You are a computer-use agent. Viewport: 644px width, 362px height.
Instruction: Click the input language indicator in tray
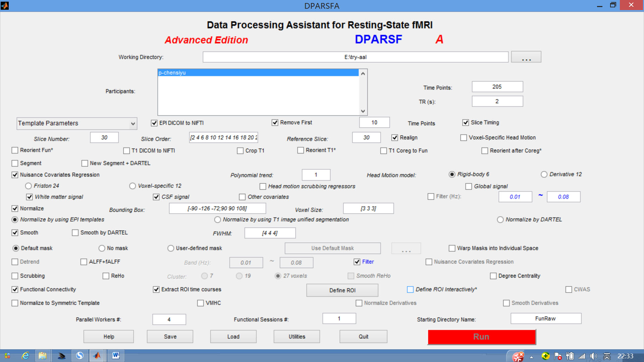coord(607,356)
